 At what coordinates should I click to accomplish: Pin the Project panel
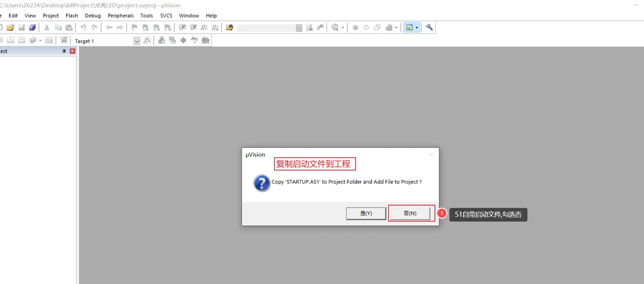[x=64, y=51]
